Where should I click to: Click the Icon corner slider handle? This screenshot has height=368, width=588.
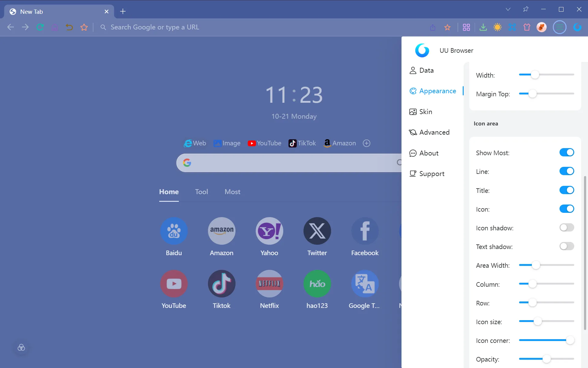point(570,340)
